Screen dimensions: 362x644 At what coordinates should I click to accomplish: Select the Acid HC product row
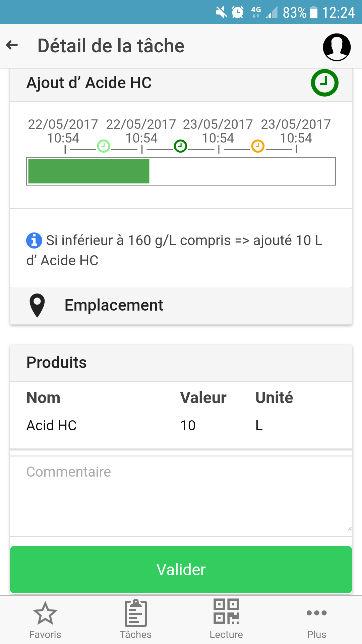point(181,425)
